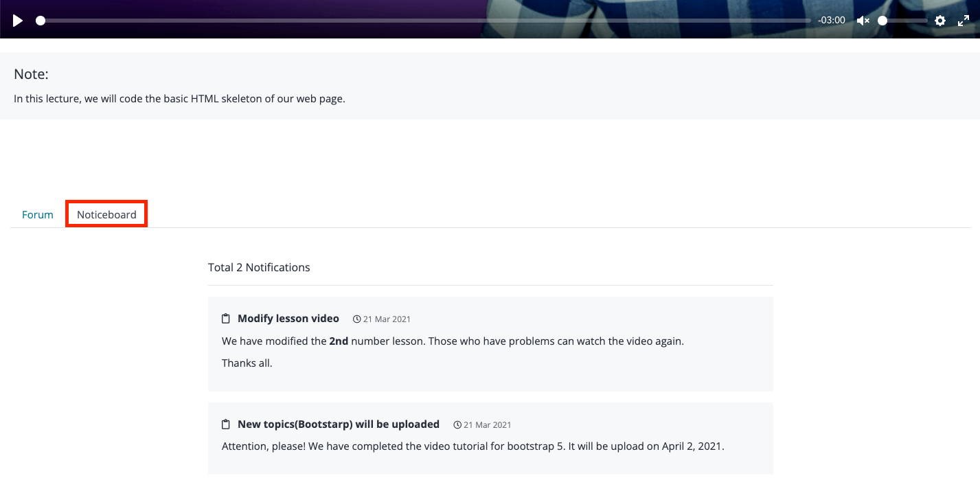Click the lecture note about HTML skeleton
This screenshot has width=980, height=500.
(x=179, y=99)
